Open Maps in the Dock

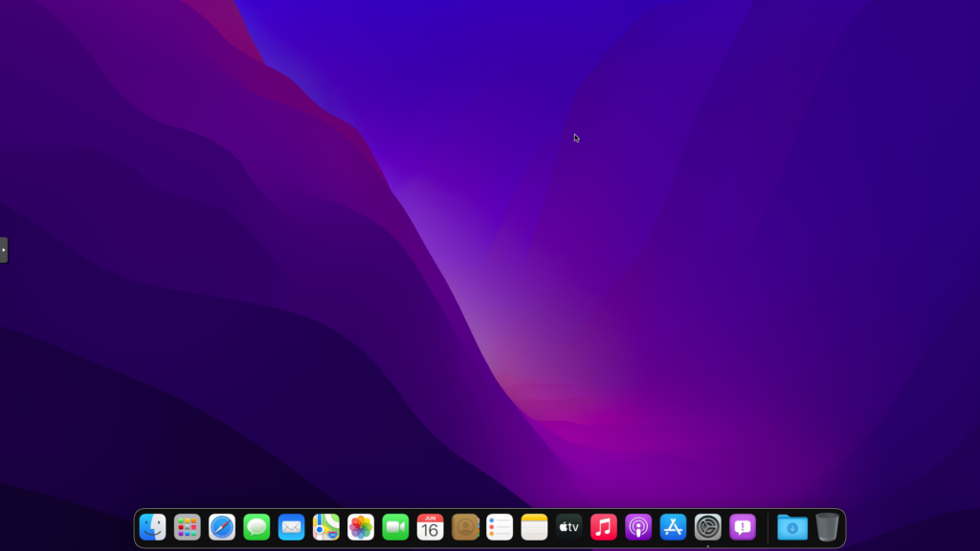click(x=326, y=527)
